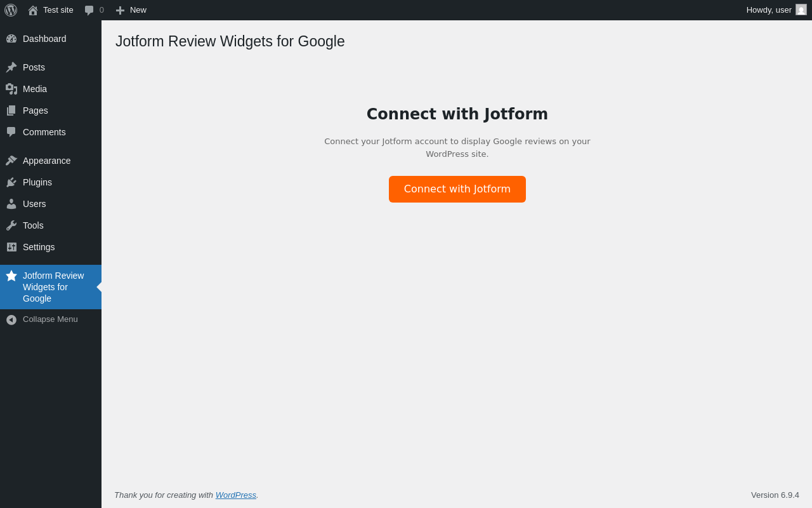
Task: Click the plus icon for New content
Action: [121, 10]
